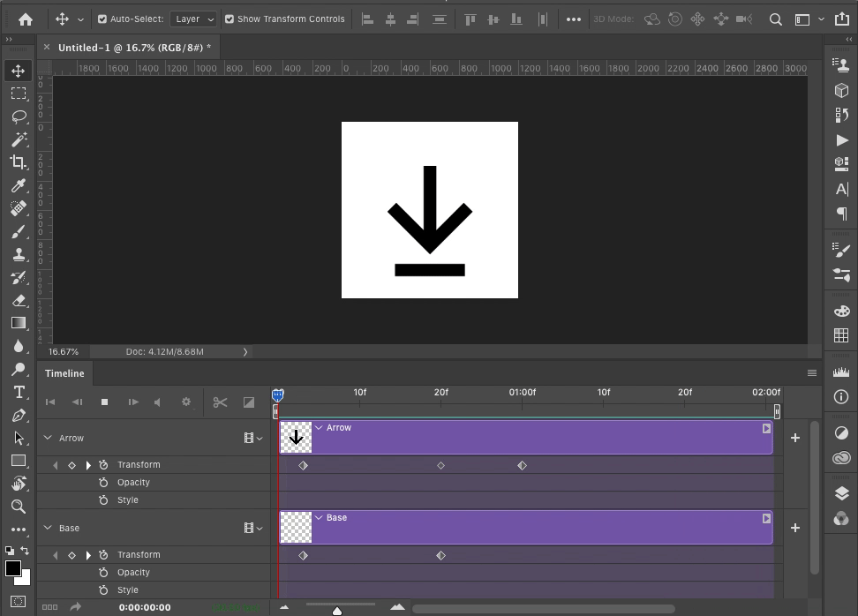The height and width of the screenshot is (616, 858).
Task: Activate the Horizontal Type tool
Action: coord(18,391)
